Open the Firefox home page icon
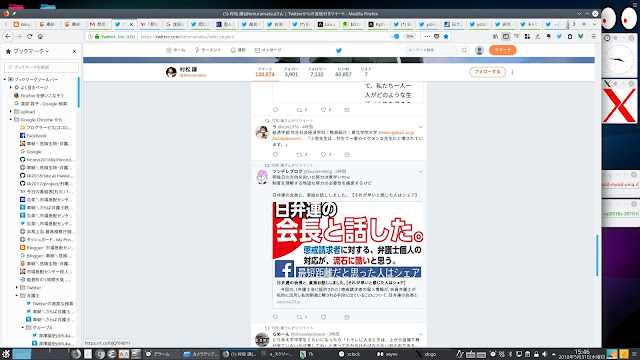Image resolution: width=640 pixels, height=360 pixels. (x=40, y=36)
